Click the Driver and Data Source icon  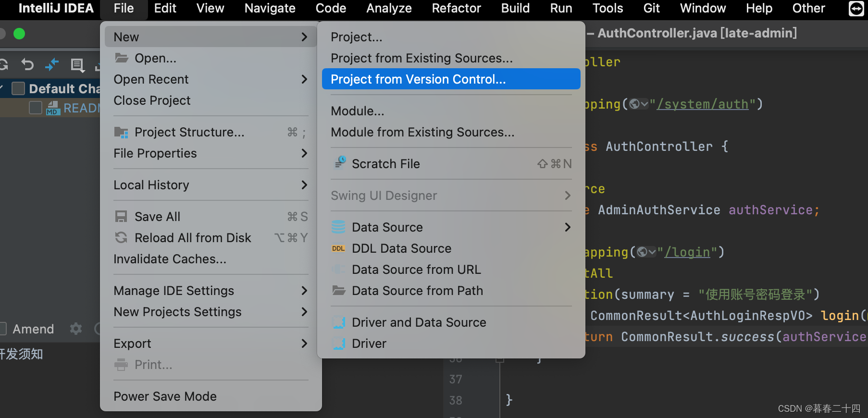point(338,322)
